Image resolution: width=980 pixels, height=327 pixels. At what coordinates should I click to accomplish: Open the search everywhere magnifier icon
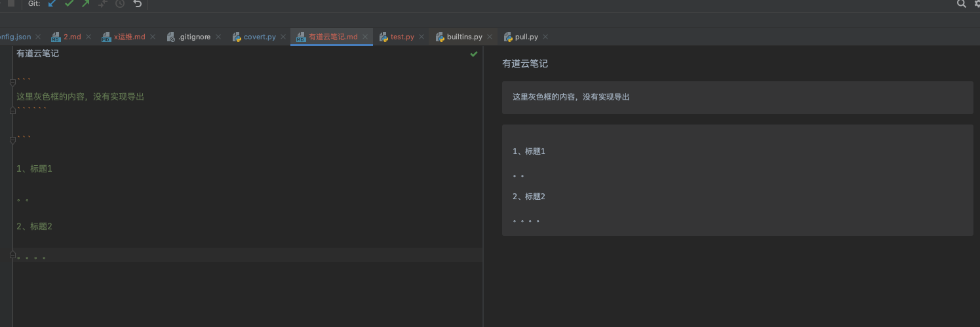(961, 4)
